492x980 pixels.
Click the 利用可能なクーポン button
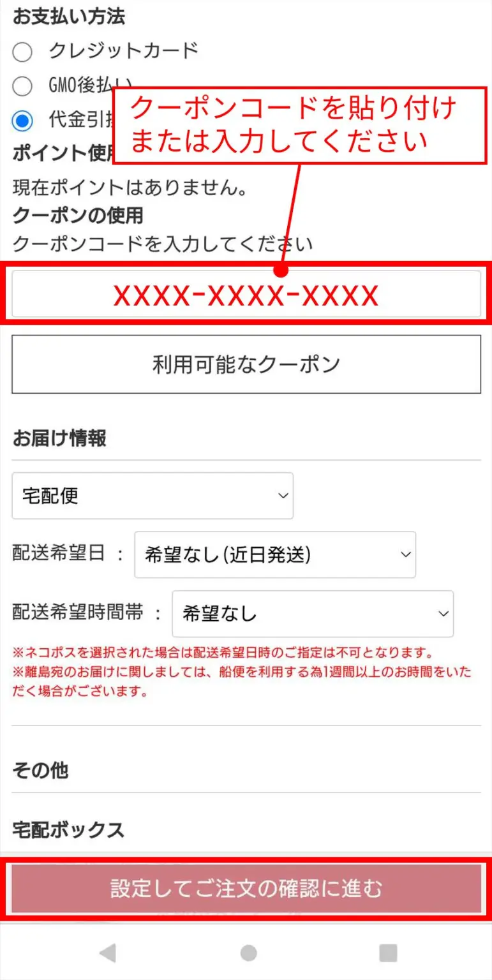246,364
